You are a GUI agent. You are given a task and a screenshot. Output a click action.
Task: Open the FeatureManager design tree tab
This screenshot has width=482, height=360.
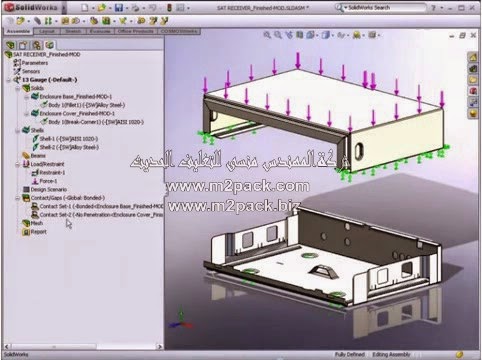10,45
